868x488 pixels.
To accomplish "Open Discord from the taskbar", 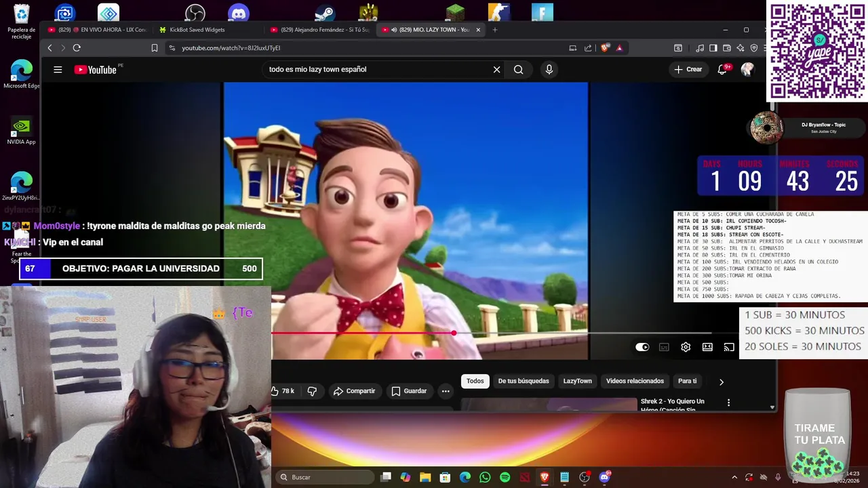I will (x=604, y=477).
